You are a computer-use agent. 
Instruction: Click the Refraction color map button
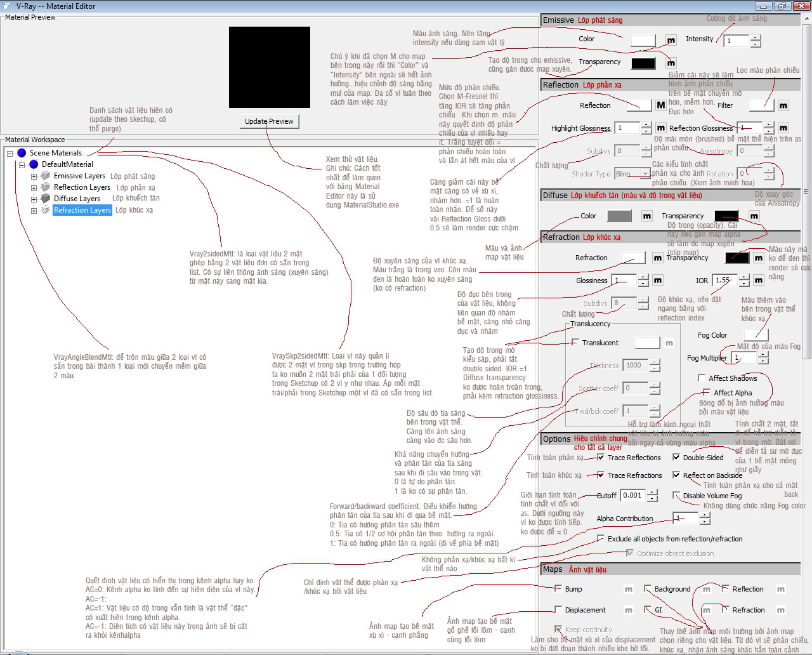658,258
